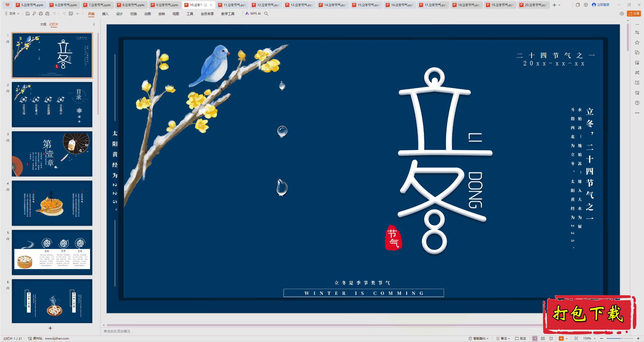Open the 会员专享 tab
Viewport: 644px width, 342px height.
tap(207, 14)
